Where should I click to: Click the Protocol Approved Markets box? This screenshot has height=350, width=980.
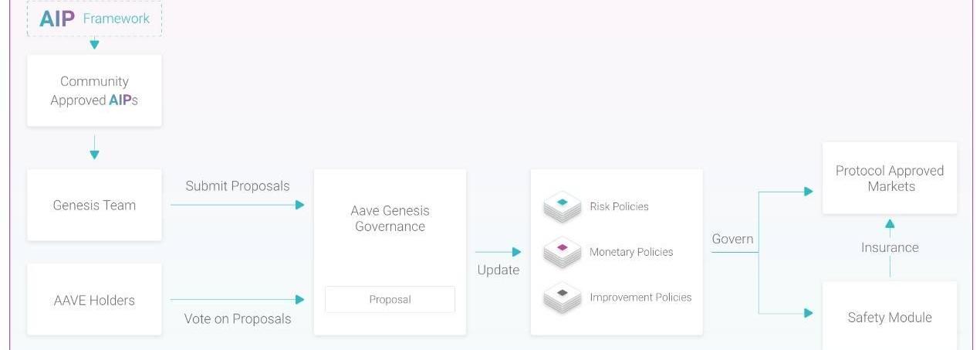pos(890,178)
